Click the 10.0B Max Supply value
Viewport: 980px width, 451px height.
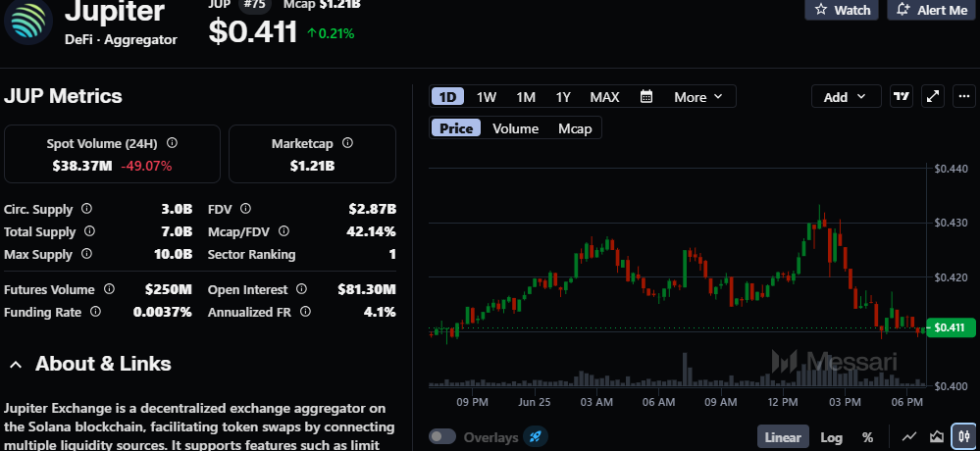pyautogui.click(x=174, y=254)
